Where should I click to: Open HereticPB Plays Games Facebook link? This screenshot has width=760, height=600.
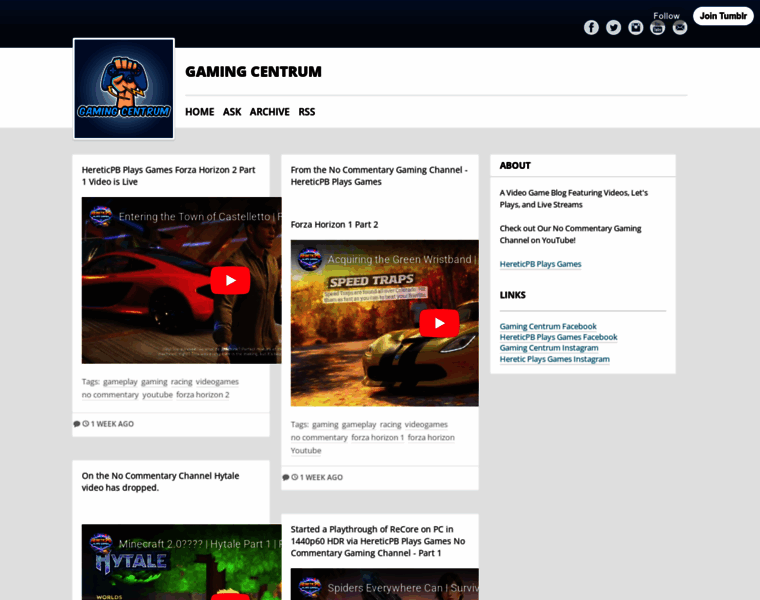(x=558, y=337)
